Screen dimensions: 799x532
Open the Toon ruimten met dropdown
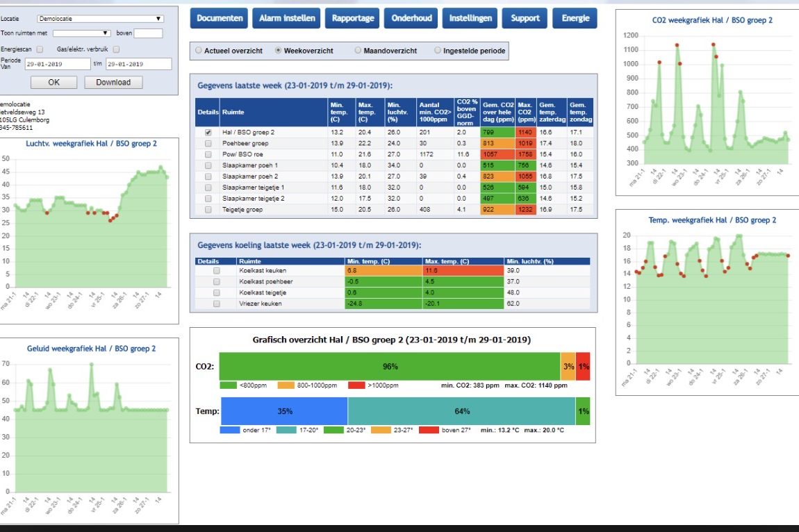click(82, 33)
